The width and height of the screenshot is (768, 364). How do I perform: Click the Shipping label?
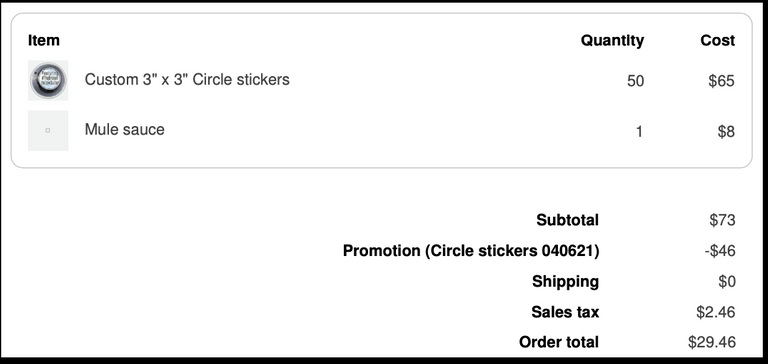[x=565, y=281]
